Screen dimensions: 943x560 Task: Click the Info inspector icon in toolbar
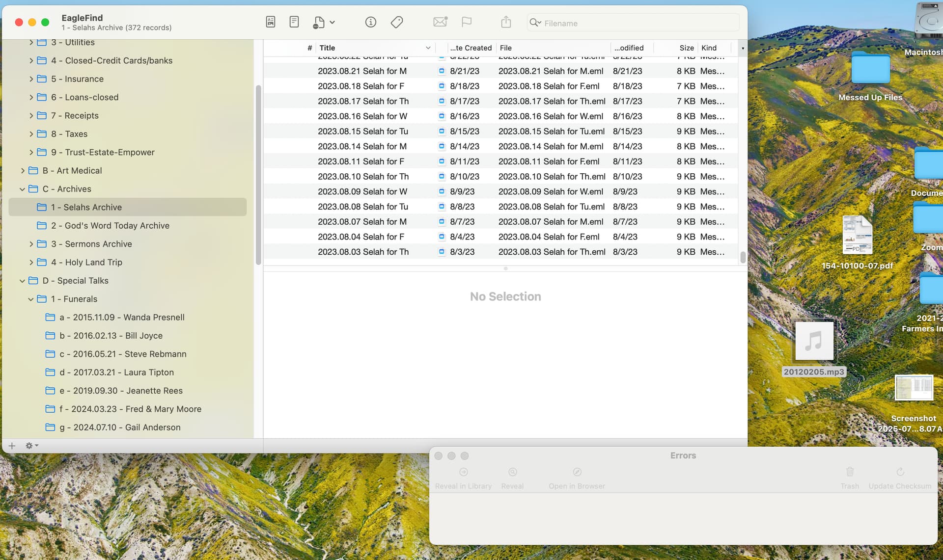click(x=370, y=22)
